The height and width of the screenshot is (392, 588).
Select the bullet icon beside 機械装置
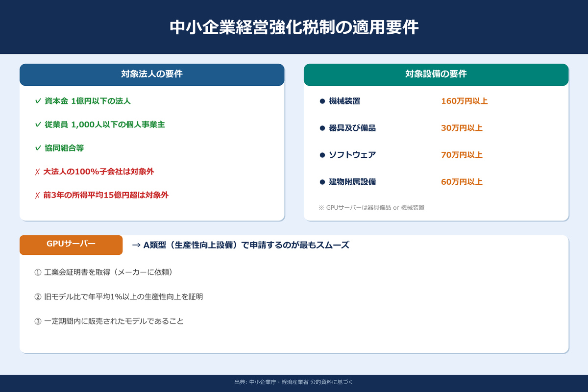[322, 101]
